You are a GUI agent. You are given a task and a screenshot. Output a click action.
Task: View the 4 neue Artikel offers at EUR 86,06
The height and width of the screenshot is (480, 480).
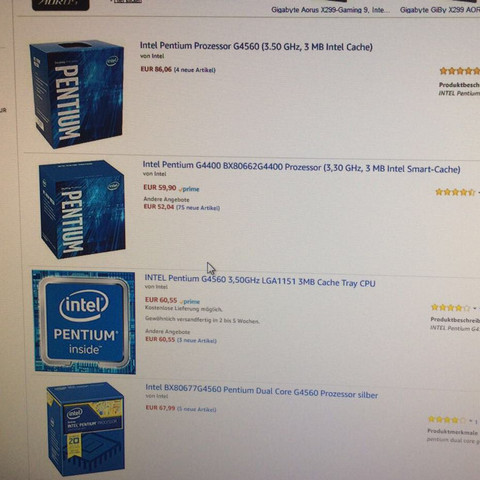[195, 70]
